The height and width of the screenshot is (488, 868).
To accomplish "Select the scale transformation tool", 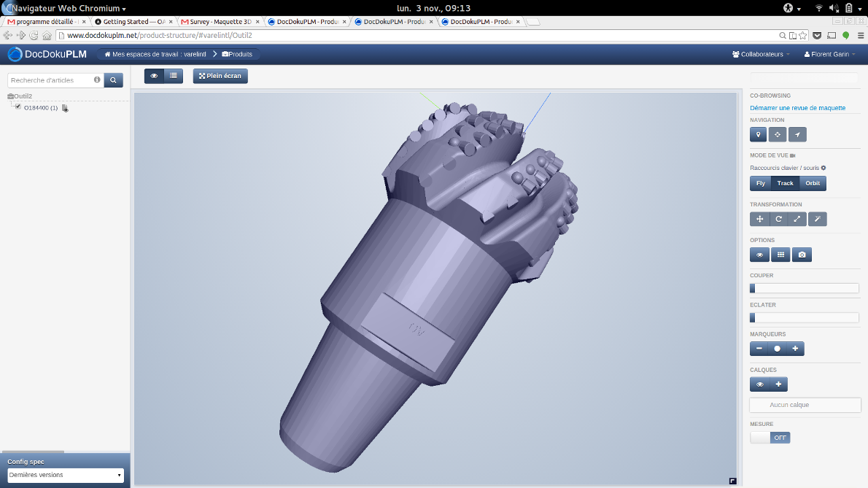I will (x=797, y=220).
